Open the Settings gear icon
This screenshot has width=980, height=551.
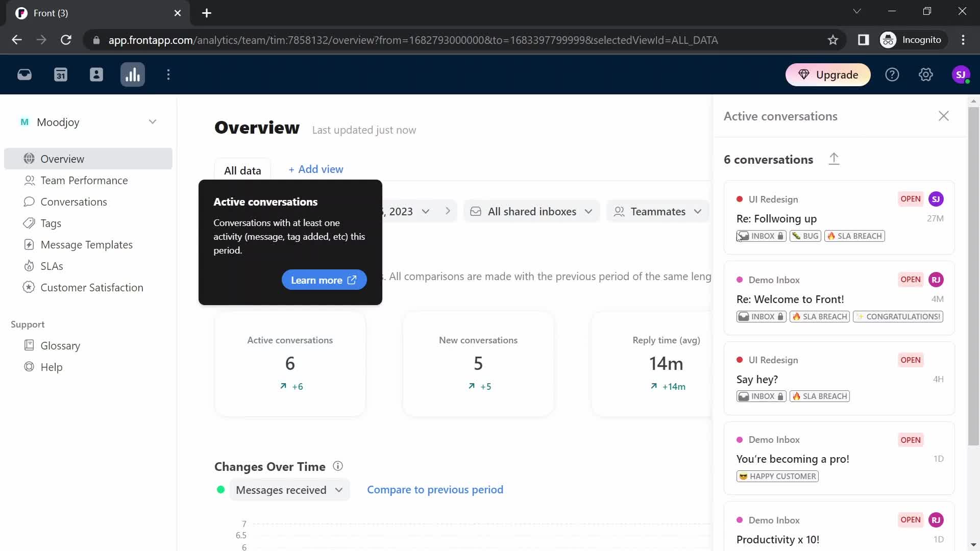click(x=925, y=75)
